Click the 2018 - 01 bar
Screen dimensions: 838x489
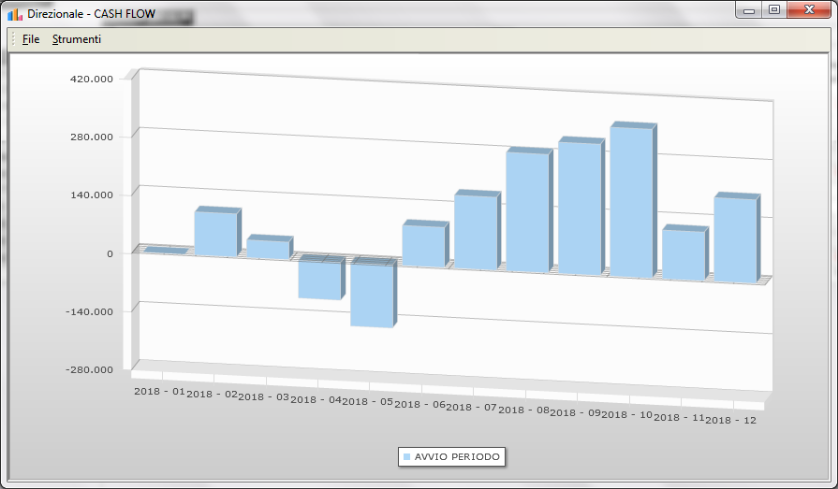click(x=166, y=250)
